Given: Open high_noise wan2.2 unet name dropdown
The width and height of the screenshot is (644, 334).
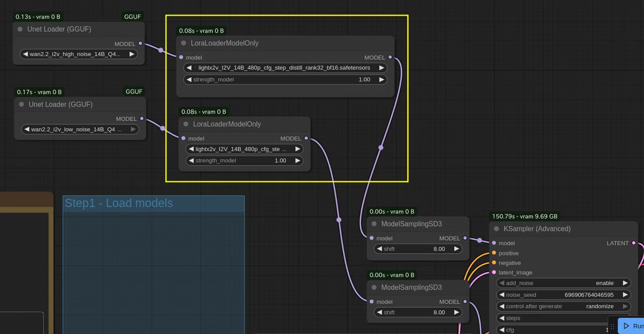Looking at the screenshot, I should pos(78,54).
